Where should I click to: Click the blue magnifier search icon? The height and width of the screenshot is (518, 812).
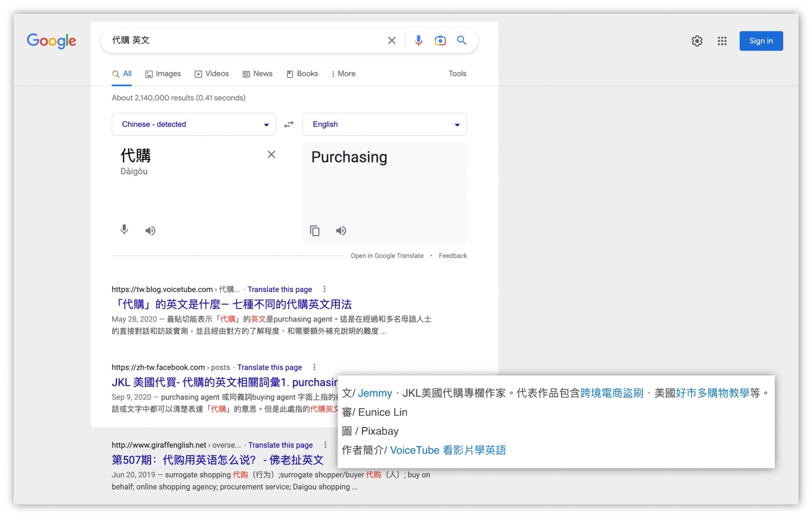click(461, 41)
